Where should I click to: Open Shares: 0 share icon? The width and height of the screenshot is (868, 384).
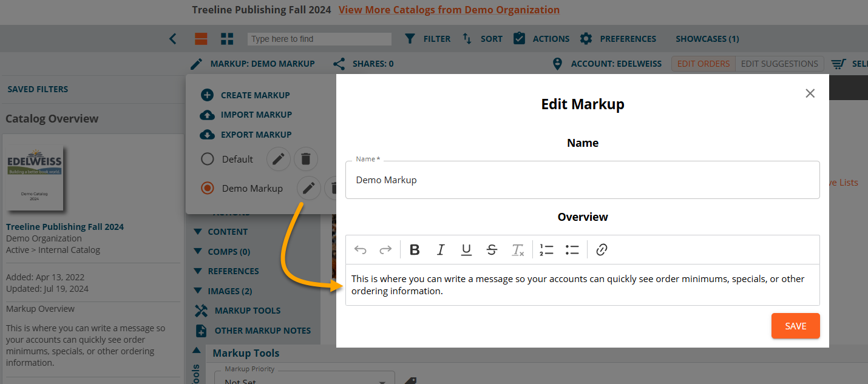coord(363,64)
